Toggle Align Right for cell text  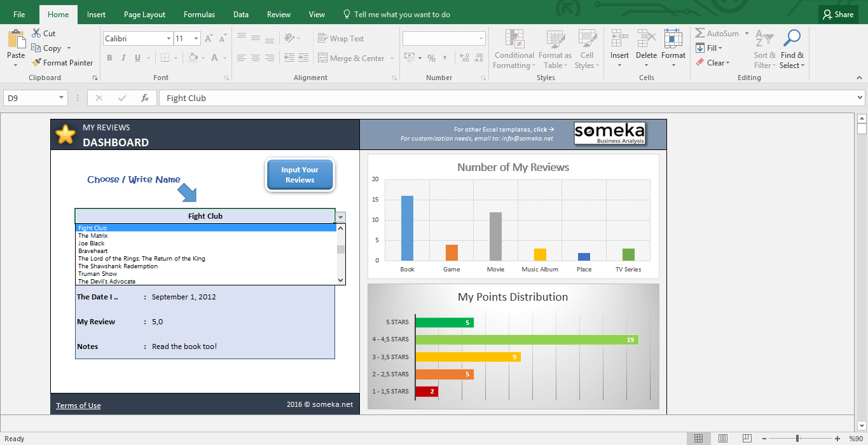pyautogui.click(x=270, y=58)
